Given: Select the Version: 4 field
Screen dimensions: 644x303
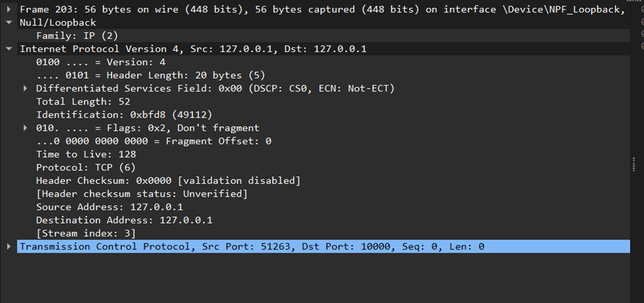Looking at the screenshot, I should click(101, 62).
